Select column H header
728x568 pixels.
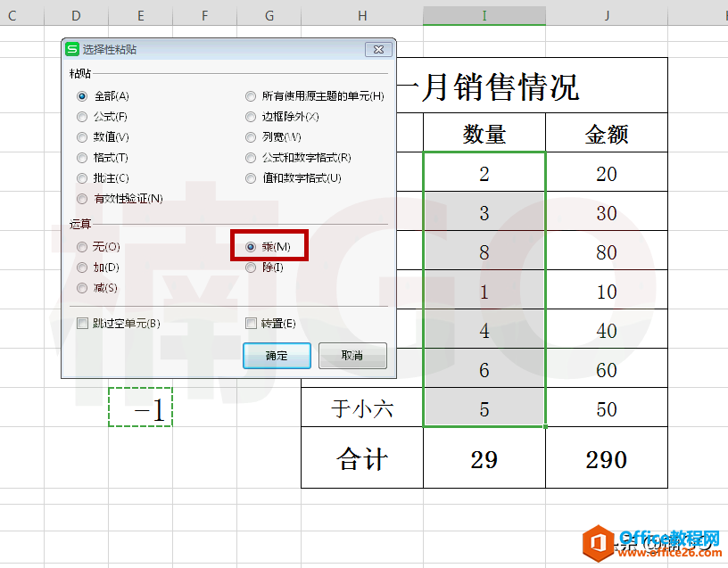coord(362,16)
